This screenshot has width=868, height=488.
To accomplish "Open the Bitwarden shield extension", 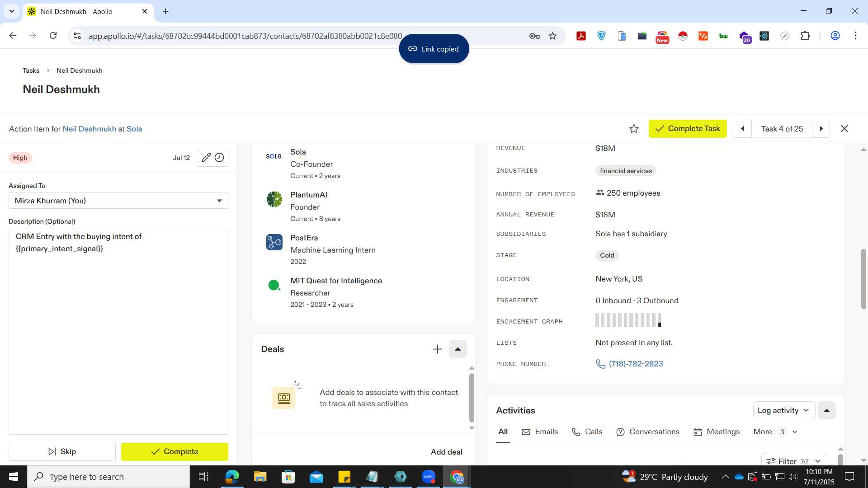I will click(601, 36).
